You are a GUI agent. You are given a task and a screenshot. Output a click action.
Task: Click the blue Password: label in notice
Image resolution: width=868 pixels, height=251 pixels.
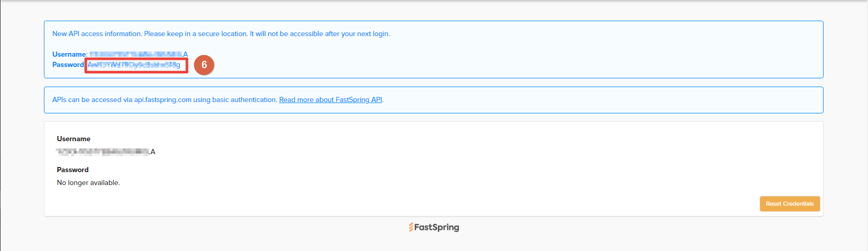[x=68, y=64]
